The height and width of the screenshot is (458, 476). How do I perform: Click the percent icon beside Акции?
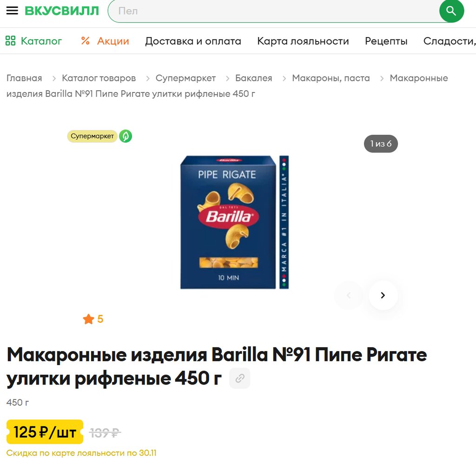(x=86, y=41)
